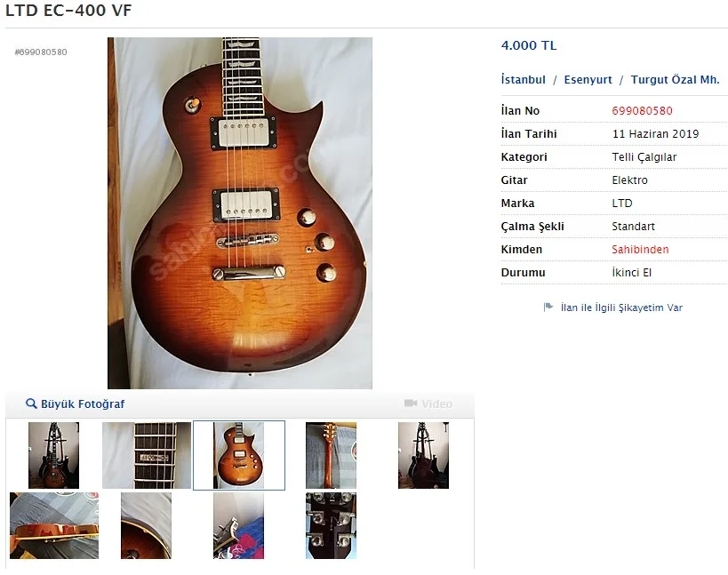Viewport: 728px width, 575px height.
Task: Select the bridge hardware close-up thumbnail
Action: point(238,526)
